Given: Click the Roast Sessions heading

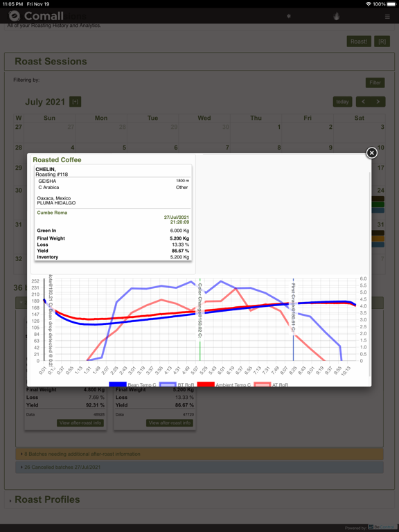Looking at the screenshot, I should click(51, 62).
